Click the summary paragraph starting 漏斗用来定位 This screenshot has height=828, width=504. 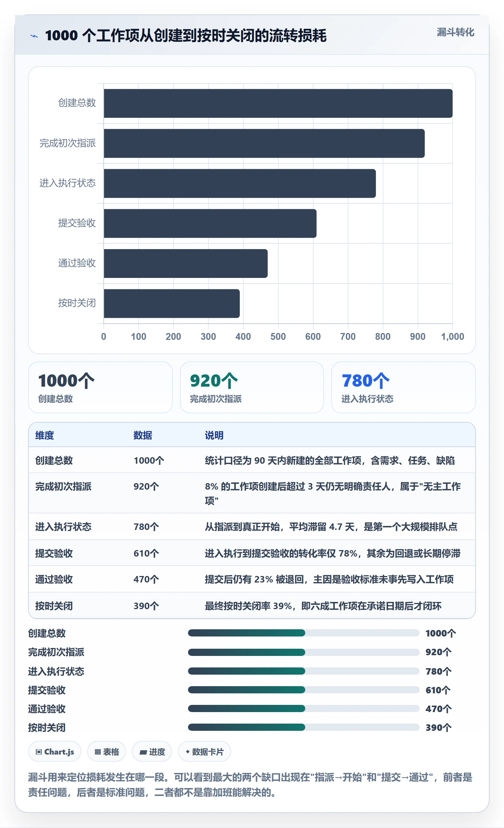coord(250,785)
